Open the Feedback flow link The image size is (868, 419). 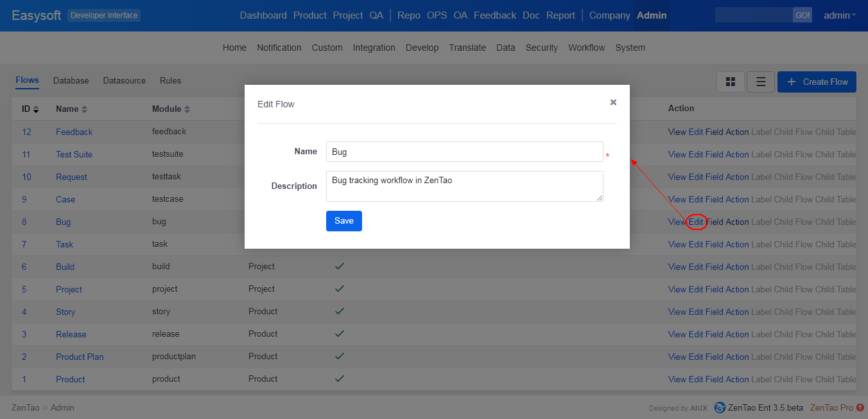74,132
